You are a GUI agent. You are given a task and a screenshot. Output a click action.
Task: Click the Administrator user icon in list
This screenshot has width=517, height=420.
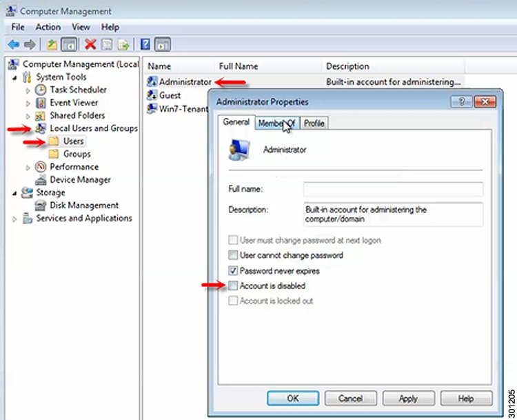pyautogui.click(x=152, y=81)
